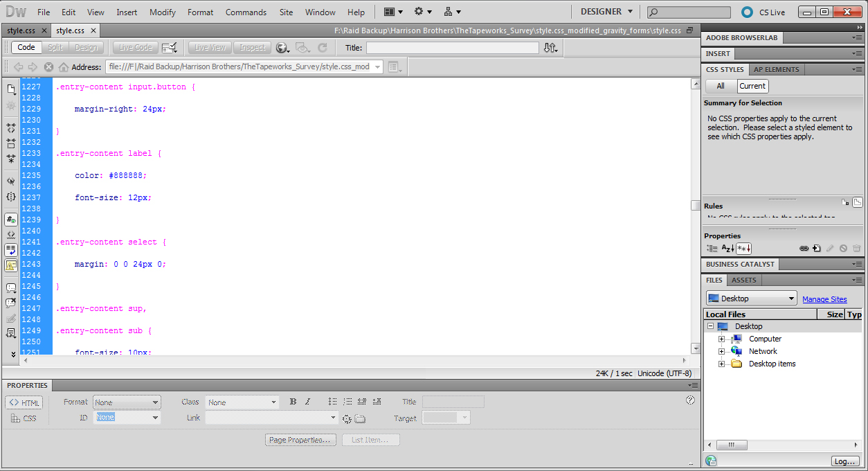This screenshot has width=868, height=471.
Task: Click the File Management arrows icon
Action: 550,48
